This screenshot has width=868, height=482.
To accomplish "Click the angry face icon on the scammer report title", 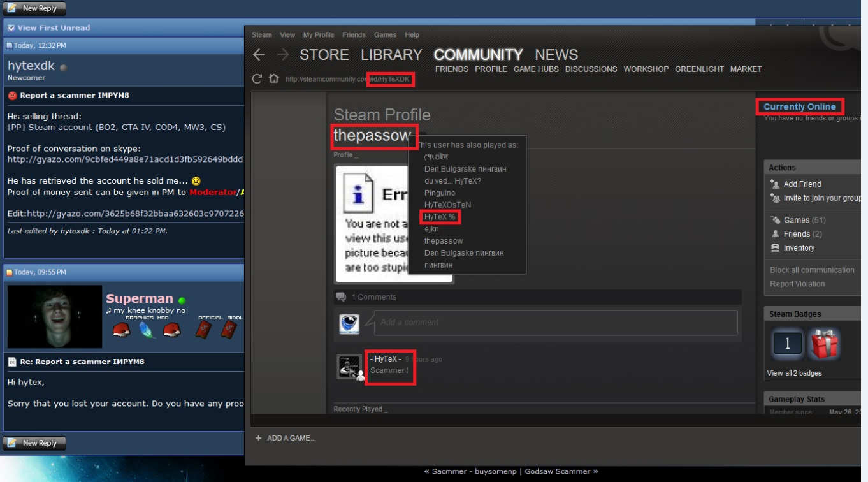I will click(12, 96).
